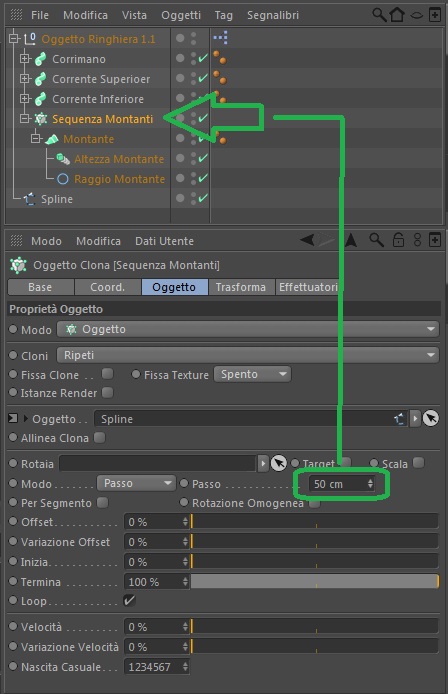The width and height of the screenshot is (448, 694).
Task: Click the Corrente Inferiore sweep icon
Action: coord(40,99)
